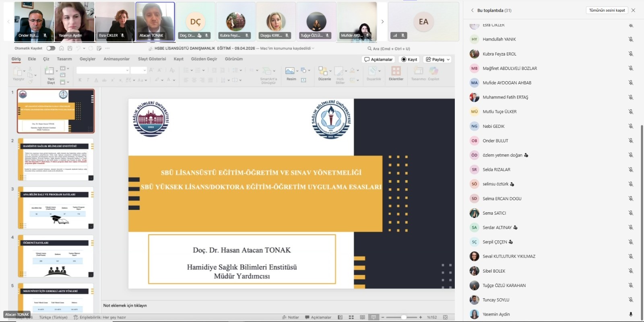Click the Açıklamalar comments button
The image size is (644, 322).
point(378,59)
